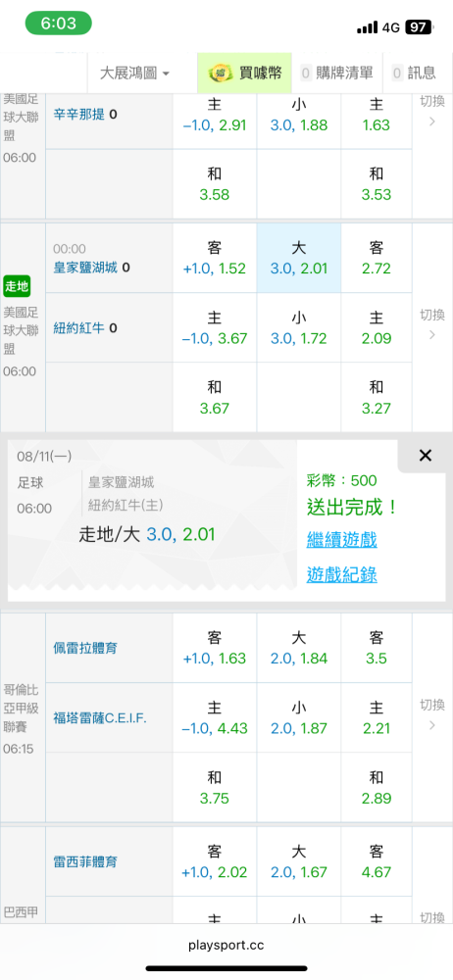Open team 皇家鹽湖城 link
453x980 pixels.
pos(87,268)
